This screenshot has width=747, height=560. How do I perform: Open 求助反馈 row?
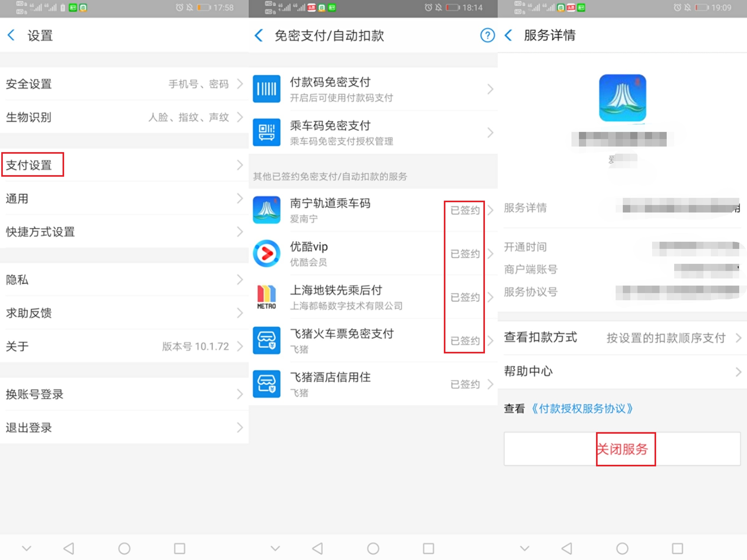(124, 313)
